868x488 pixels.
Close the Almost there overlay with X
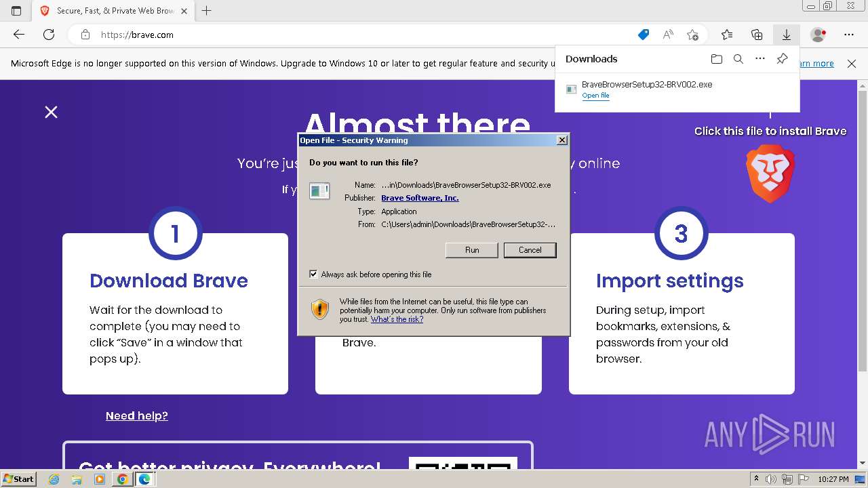click(x=51, y=112)
